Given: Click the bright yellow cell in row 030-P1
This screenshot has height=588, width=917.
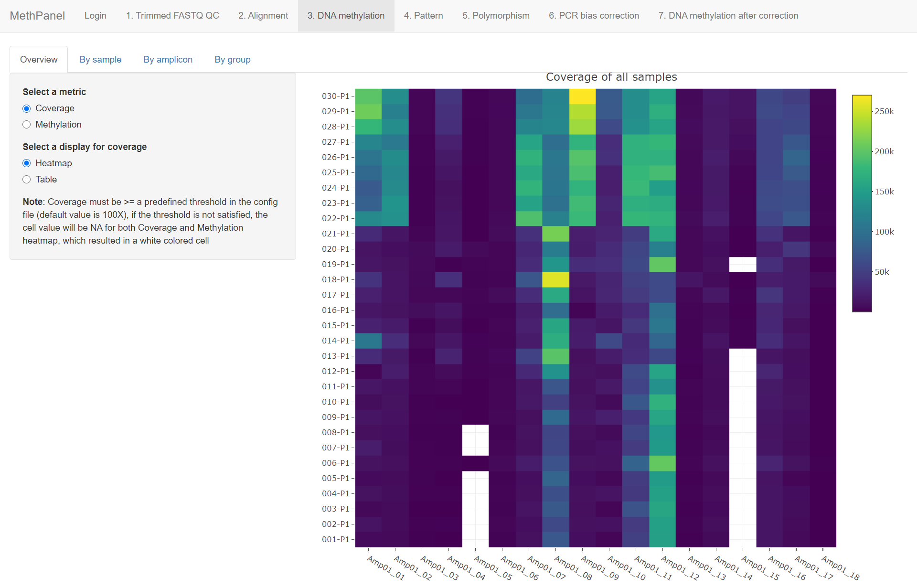Looking at the screenshot, I should tap(582, 96).
